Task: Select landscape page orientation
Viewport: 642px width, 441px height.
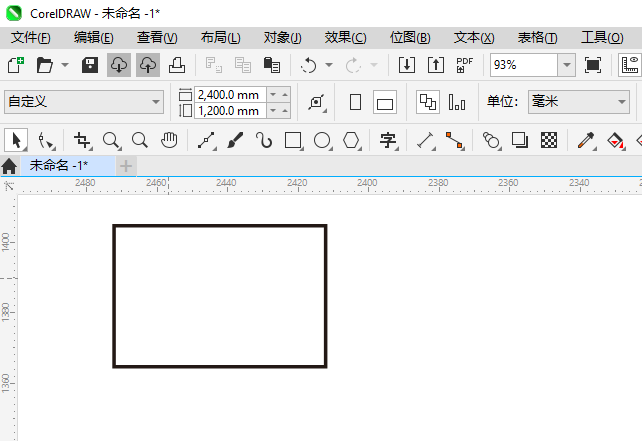Action: pyautogui.click(x=385, y=102)
